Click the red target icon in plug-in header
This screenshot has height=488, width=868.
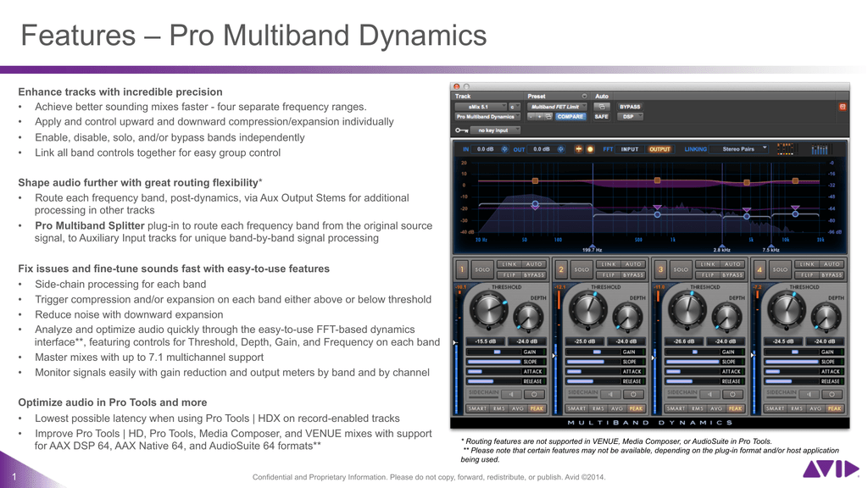point(842,107)
